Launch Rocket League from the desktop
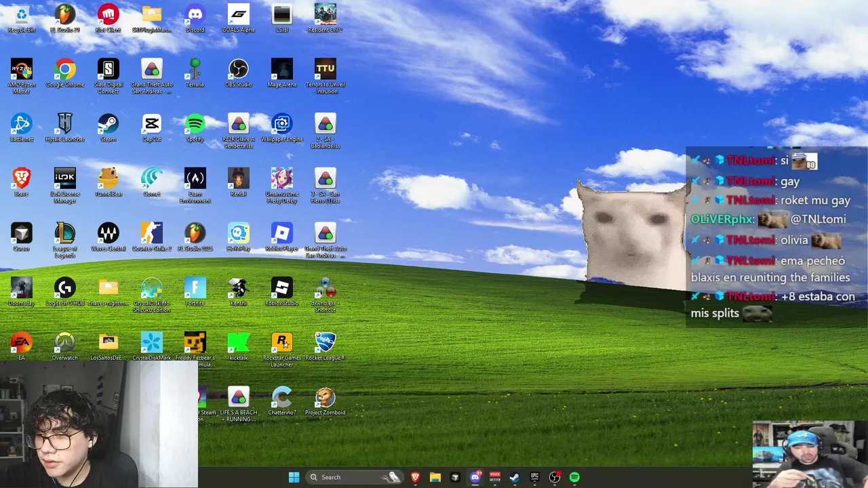 pyautogui.click(x=325, y=346)
